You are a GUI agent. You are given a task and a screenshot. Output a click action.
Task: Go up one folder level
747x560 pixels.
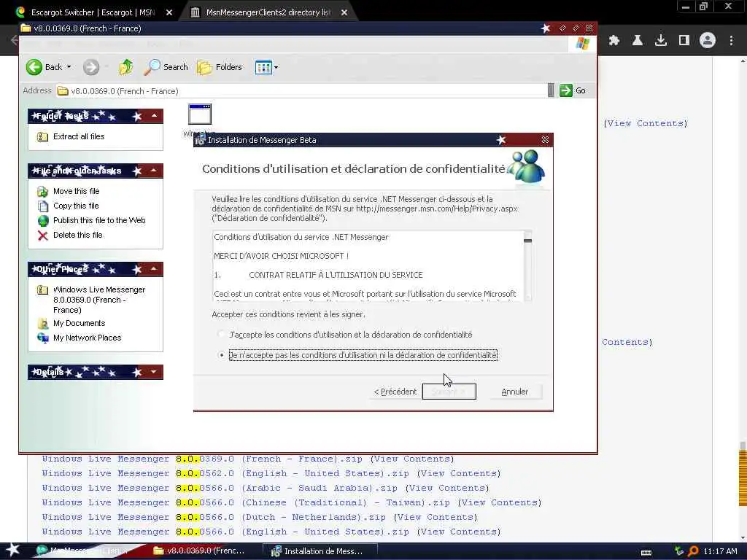point(125,67)
